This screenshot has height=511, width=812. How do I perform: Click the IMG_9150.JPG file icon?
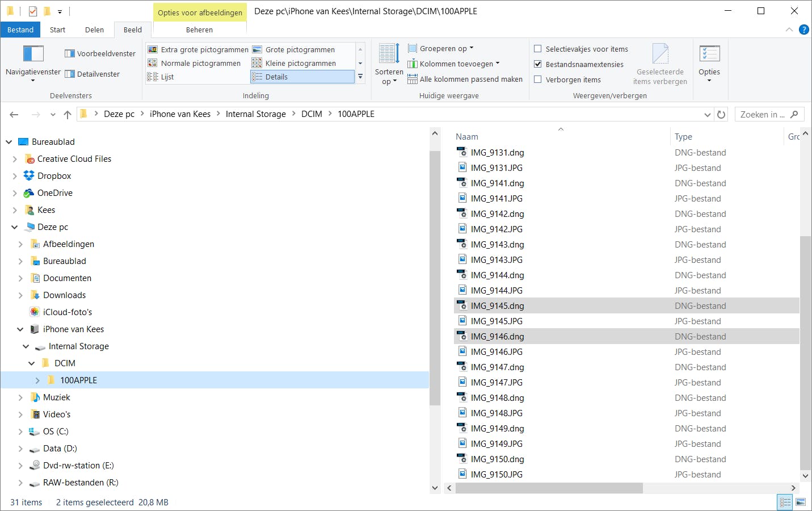462,474
